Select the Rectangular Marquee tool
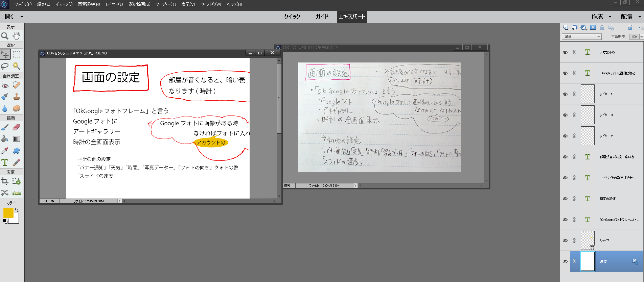 tap(17, 54)
